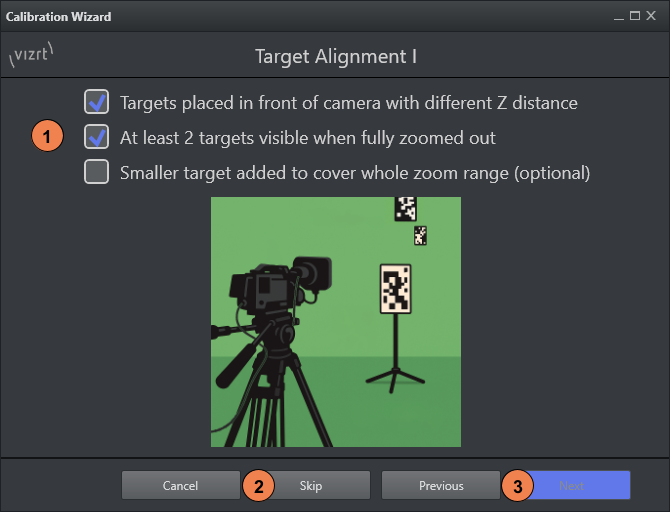Select the large target on the stand

click(396, 289)
